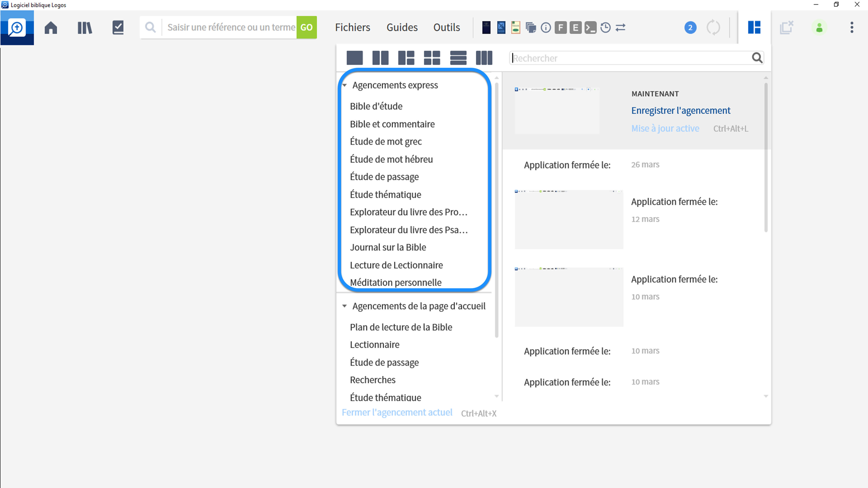868x488 pixels.
Task: Load Étude de passage express layout
Action: [x=384, y=177]
